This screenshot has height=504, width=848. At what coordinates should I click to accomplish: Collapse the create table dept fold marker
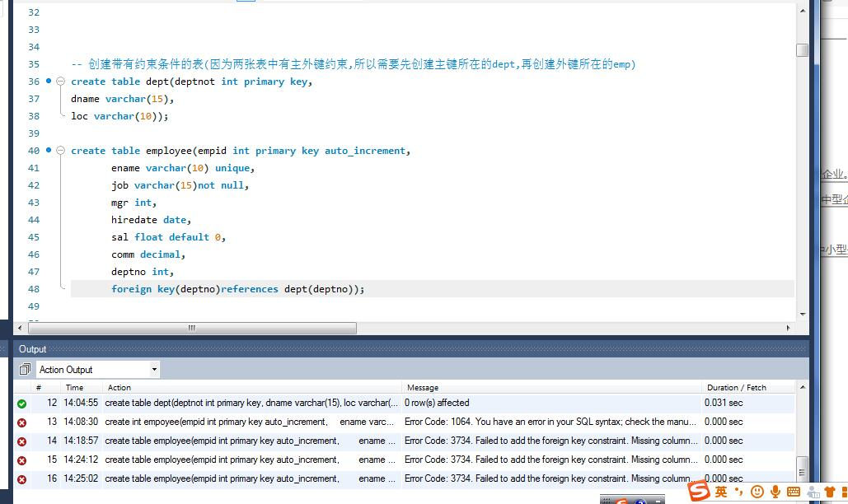point(61,82)
